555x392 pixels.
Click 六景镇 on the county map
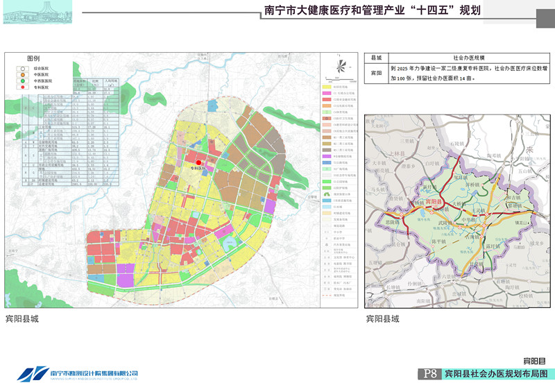click(x=449, y=277)
